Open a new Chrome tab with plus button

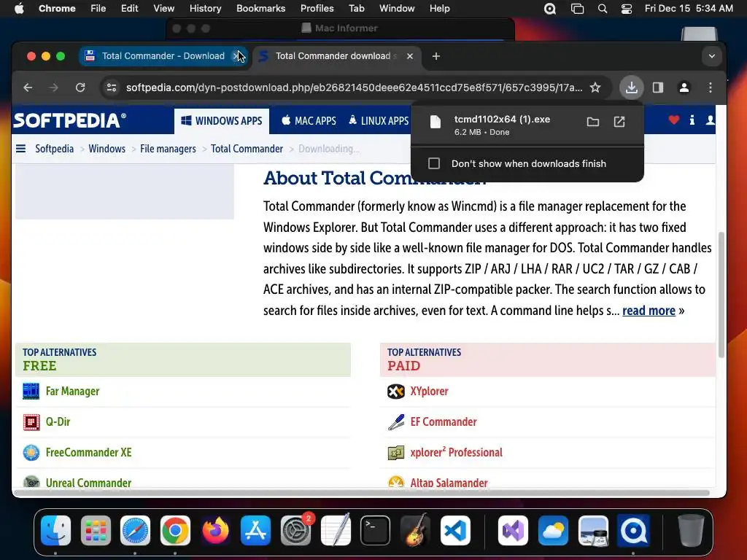436,56
